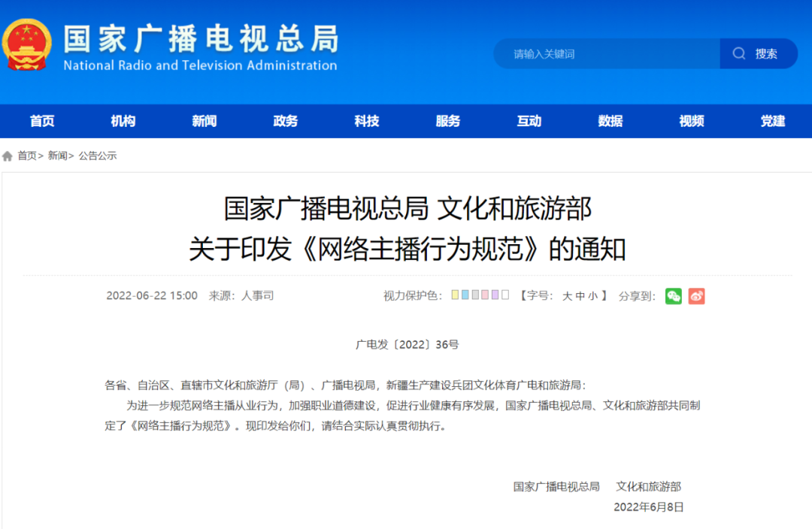
Task: Open the 首页 navigation tab
Action: 42,121
